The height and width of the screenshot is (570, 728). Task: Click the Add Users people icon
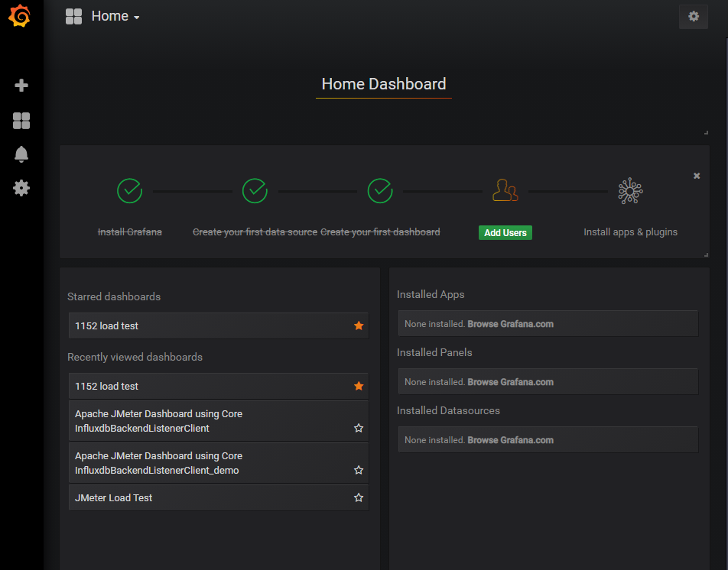coord(505,190)
